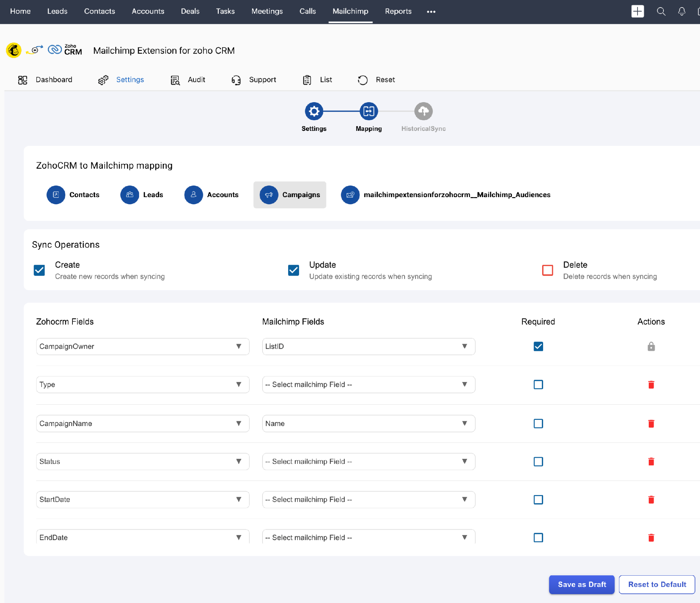Mark Status field as required

click(x=538, y=462)
